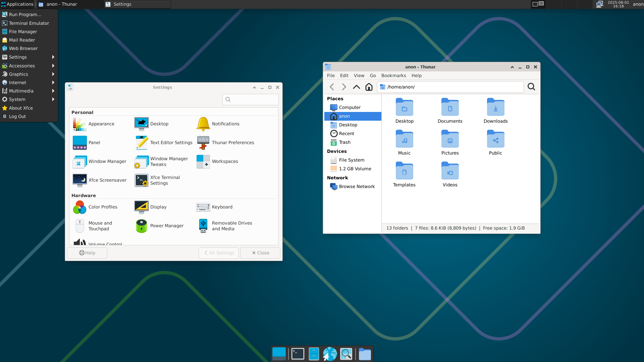Launch terminal from the bottom dock
Viewport: 644px width, 362px height.
pos(298,354)
